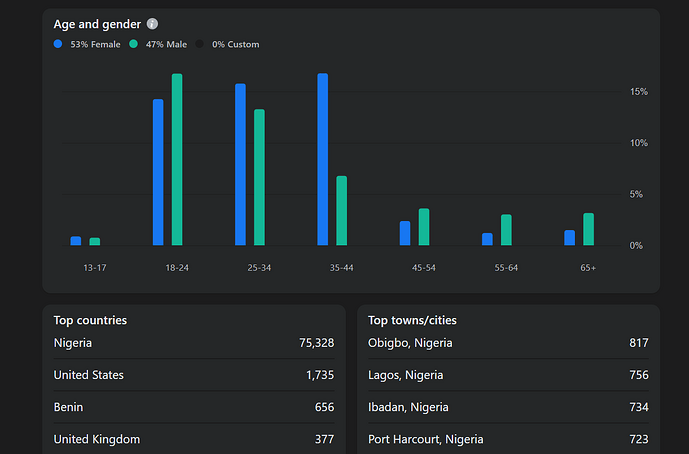Select the United States country row
689x454 pixels.
point(193,375)
